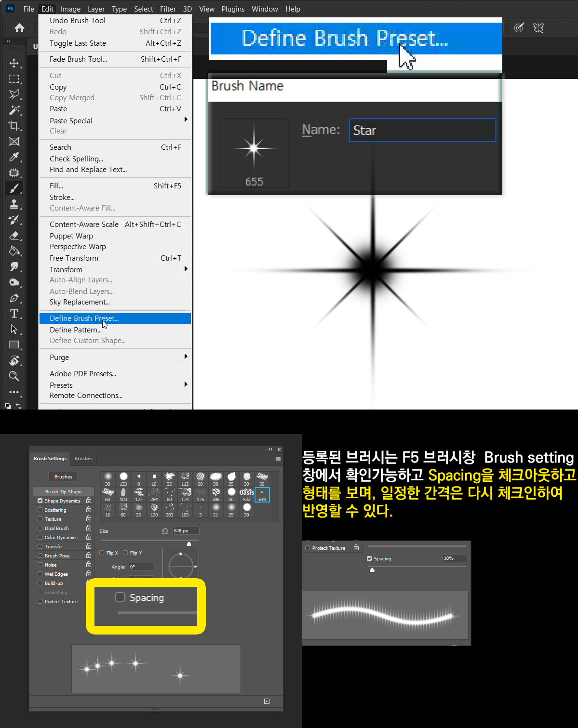Viewport: 578px width, 728px height.
Task: Check the Flip X checkbox
Action: tap(102, 553)
